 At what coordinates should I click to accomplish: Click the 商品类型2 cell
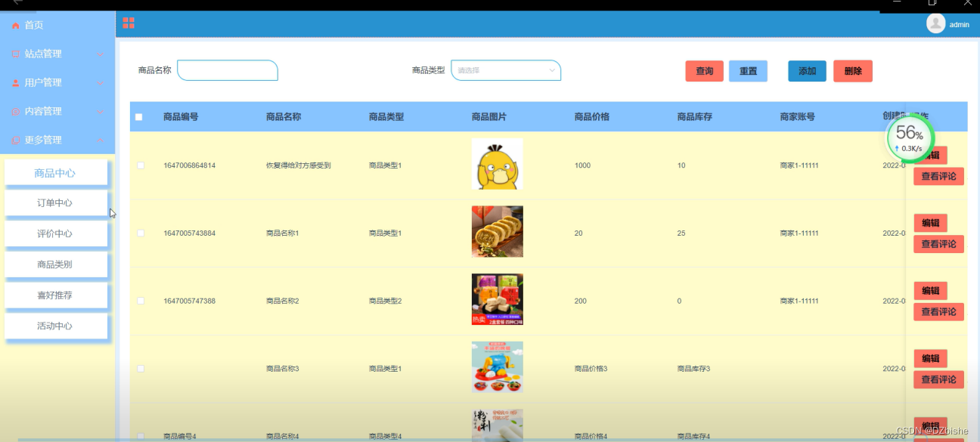tap(386, 301)
